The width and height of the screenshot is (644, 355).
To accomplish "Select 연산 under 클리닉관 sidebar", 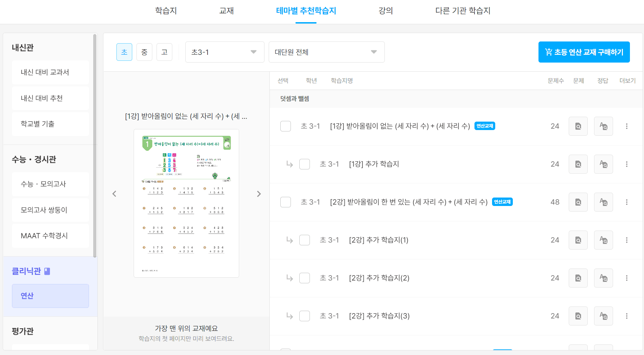I will [x=50, y=296].
